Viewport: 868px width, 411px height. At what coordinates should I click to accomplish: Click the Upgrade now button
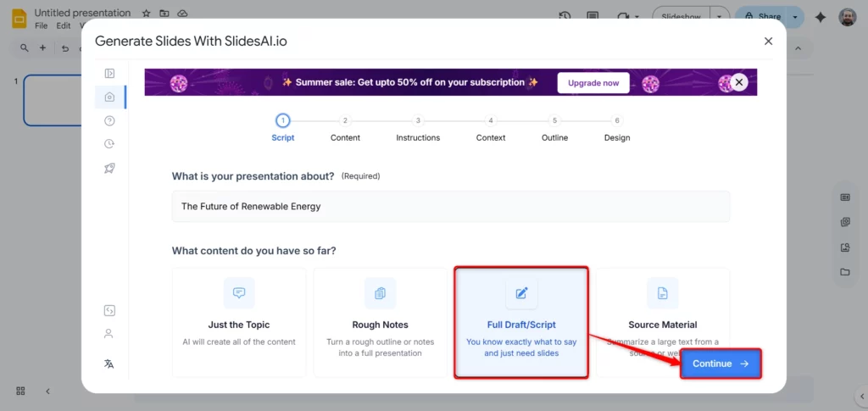593,83
